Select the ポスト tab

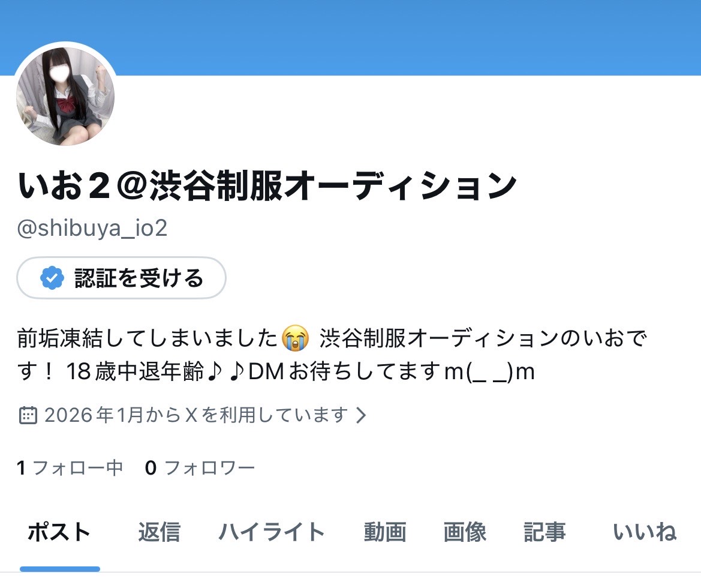coord(59,532)
